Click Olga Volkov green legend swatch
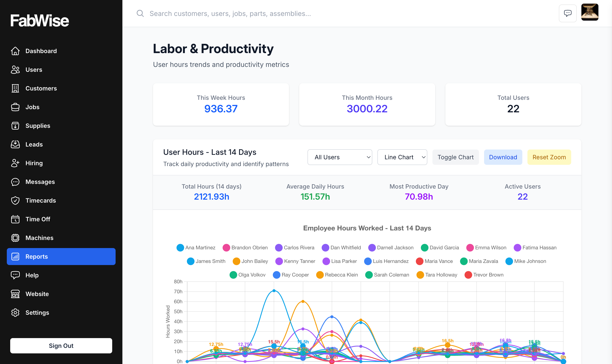Image resolution: width=612 pixels, height=364 pixels. tap(233, 275)
